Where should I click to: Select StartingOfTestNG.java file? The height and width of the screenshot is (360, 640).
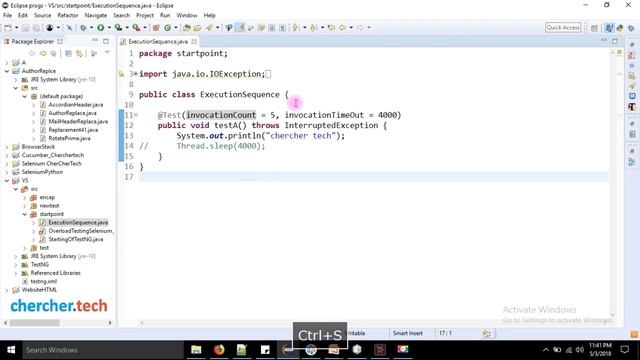tap(76, 239)
